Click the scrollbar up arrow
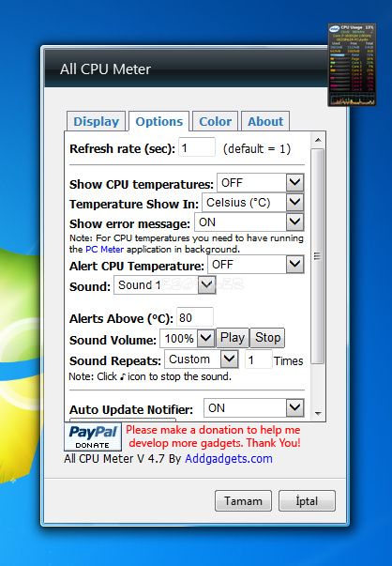This screenshot has width=392, height=566. tap(318, 140)
